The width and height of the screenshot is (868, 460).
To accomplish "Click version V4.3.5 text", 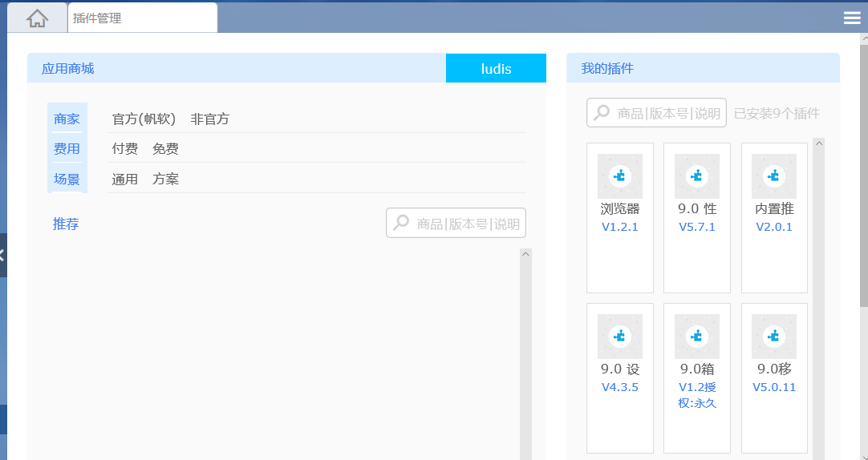I will (620, 388).
